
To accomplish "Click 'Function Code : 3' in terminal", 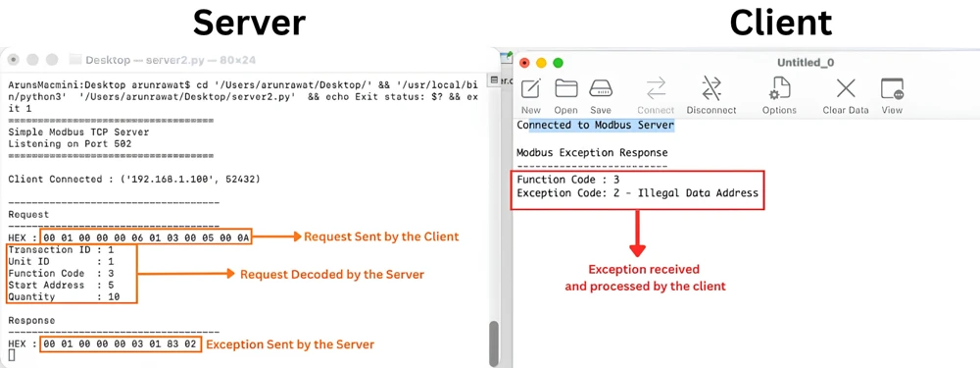I will click(x=61, y=273).
